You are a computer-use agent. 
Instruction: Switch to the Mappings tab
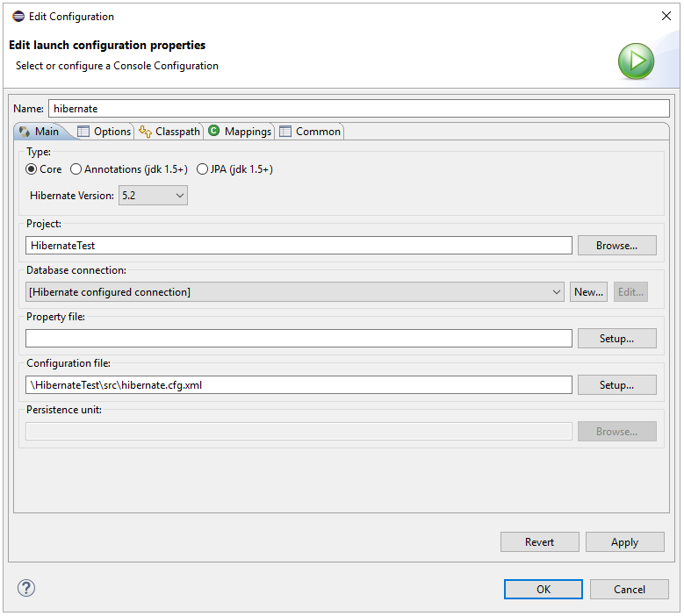pyautogui.click(x=240, y=132)
